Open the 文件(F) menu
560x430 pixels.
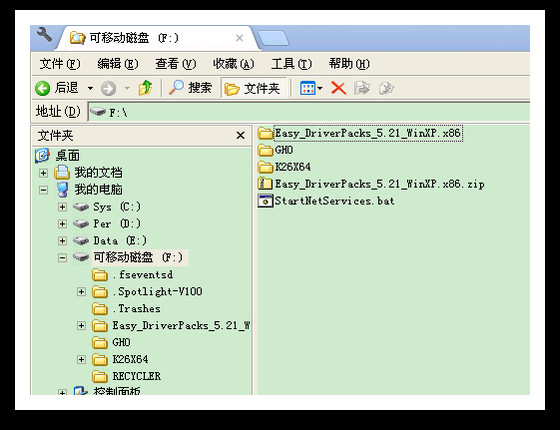click(x=60, y=64)
